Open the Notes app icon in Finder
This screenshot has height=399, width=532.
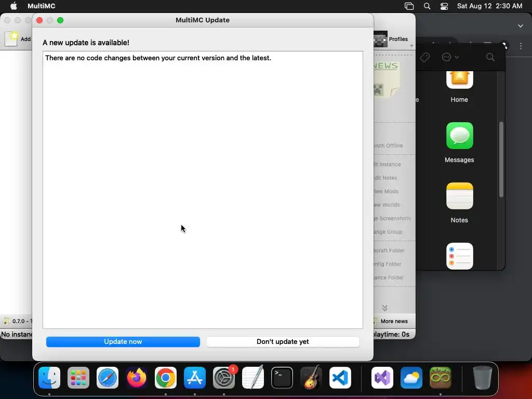(459, 196)
